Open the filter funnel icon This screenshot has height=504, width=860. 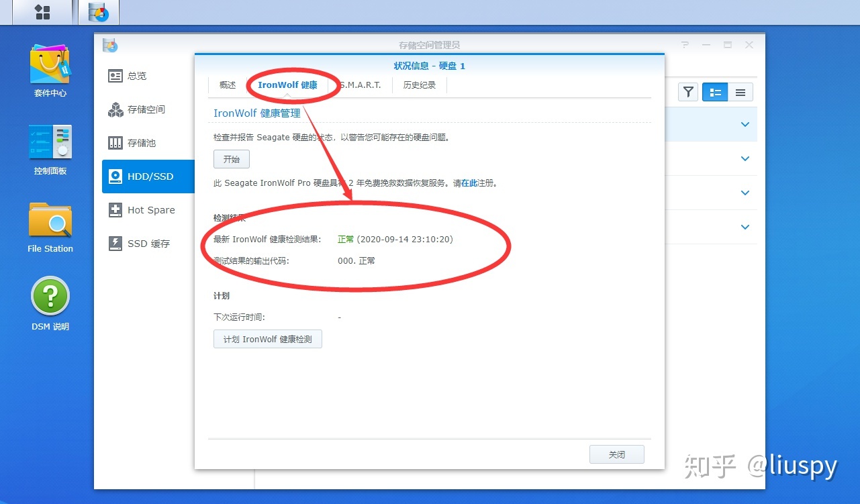coord(688,93)
